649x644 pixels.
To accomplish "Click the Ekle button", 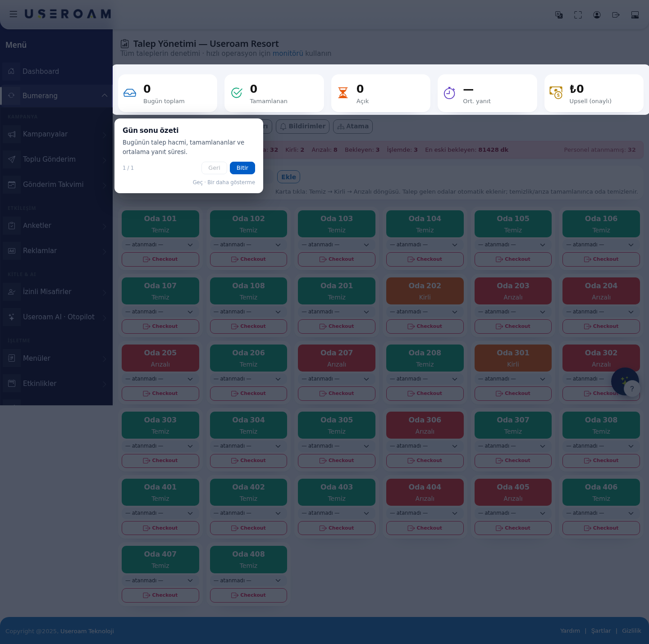I will click(288, 177).
